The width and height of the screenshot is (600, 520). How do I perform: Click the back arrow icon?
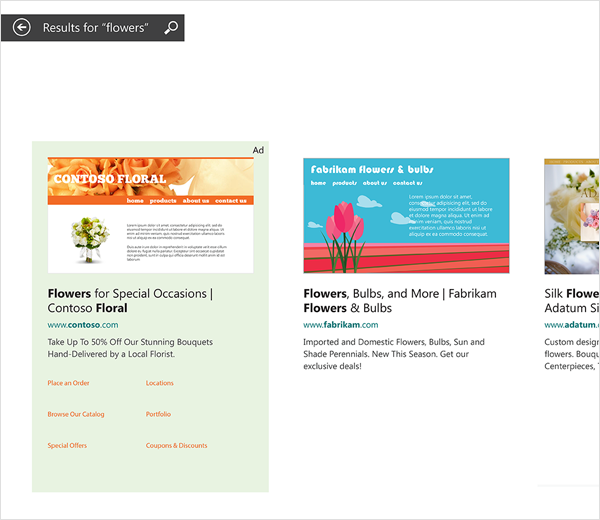[22, 28]
